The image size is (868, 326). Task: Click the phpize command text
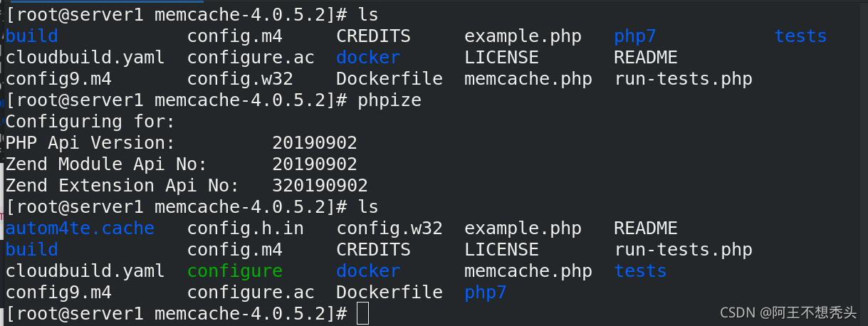[x=389, y=100]
